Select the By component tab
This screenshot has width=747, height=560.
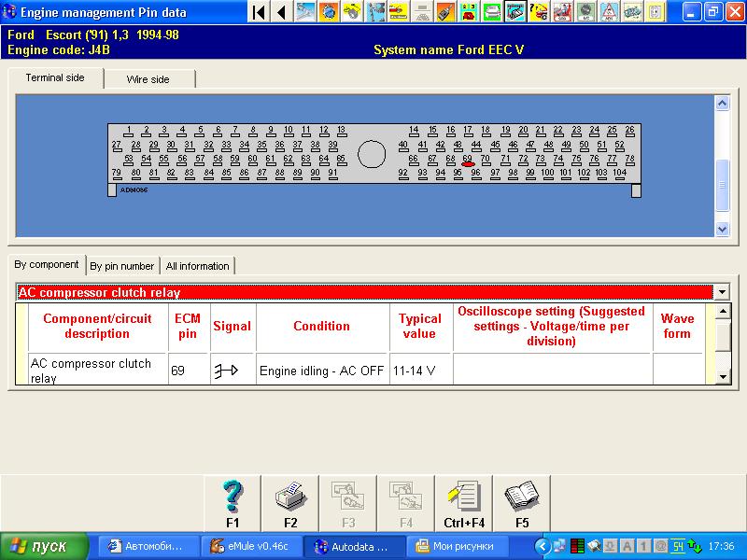(x=46, y=264)
